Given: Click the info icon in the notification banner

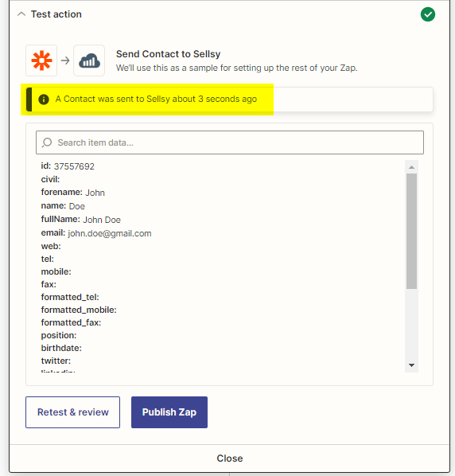Looking at the screenshot, I should 44,99.
